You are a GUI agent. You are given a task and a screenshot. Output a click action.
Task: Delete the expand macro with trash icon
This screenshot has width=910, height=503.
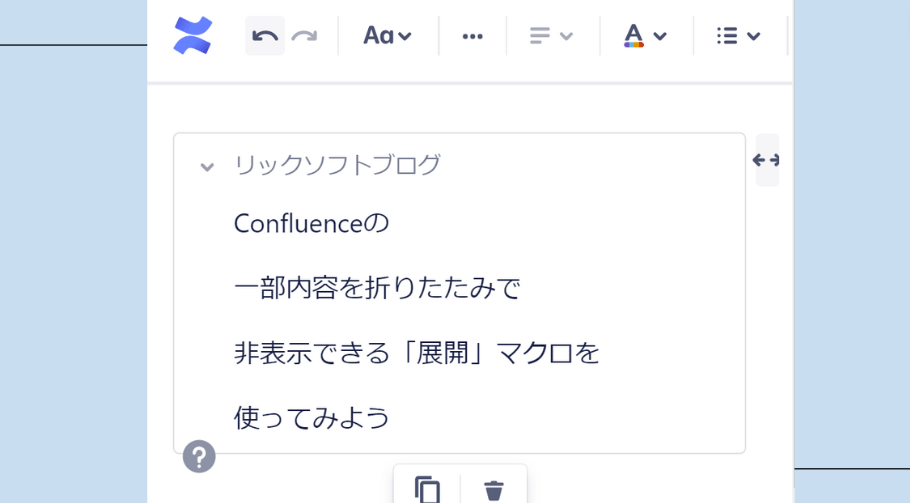click(x=494, y=489)
